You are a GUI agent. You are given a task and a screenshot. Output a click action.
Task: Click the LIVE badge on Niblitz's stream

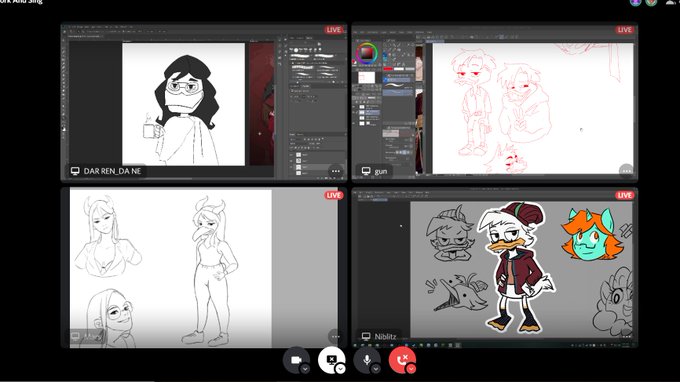click(x=624, y=195)
